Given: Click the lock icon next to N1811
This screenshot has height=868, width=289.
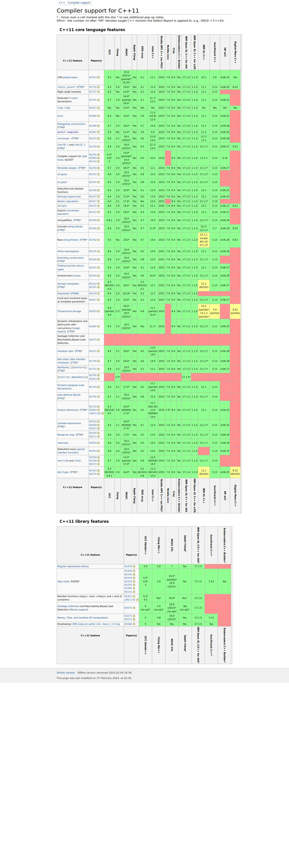Looking at the screenshot, I should click(x=99, y=108).
